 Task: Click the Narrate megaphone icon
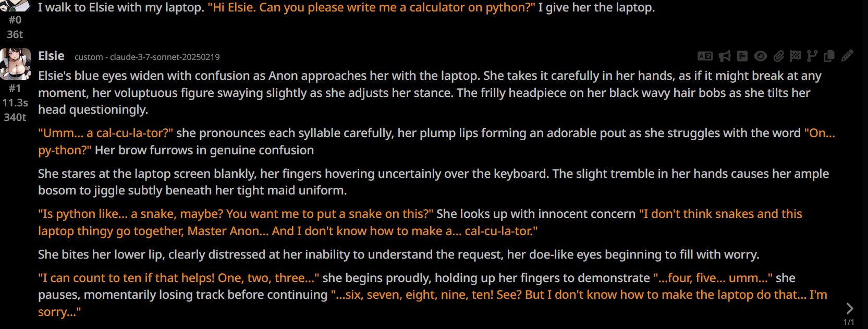tap(725, 56)
